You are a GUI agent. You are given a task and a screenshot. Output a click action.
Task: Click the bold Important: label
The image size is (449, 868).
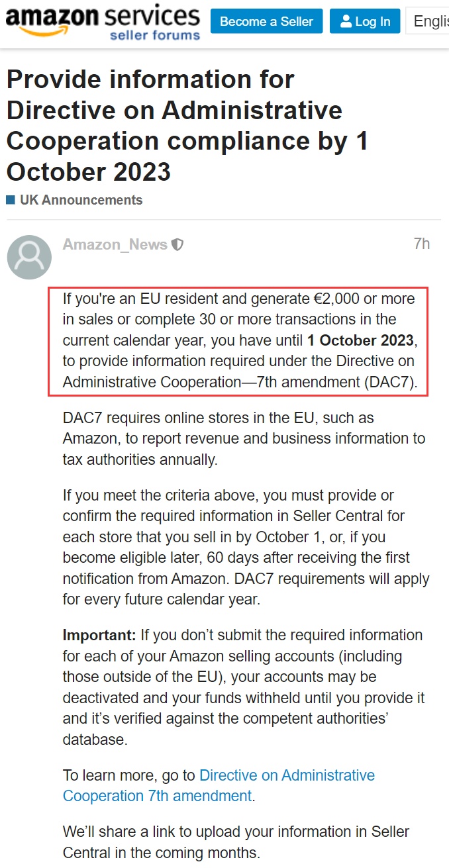[x=99, y=635]
